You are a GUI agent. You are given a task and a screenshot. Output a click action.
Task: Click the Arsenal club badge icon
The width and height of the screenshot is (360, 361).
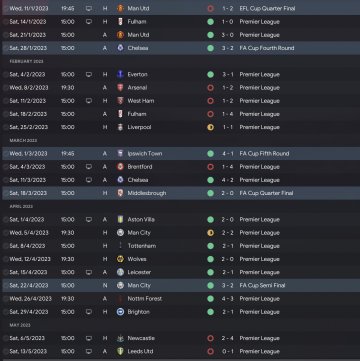click(x=120, y=88)
